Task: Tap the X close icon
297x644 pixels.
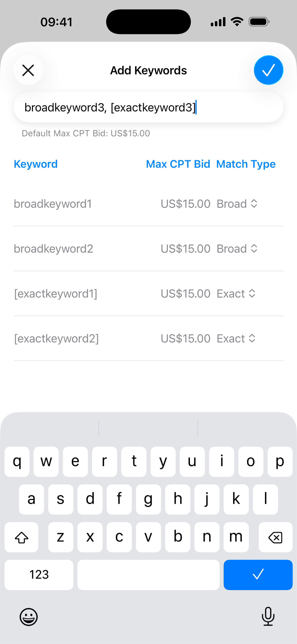Action: [x=28, y=70]
